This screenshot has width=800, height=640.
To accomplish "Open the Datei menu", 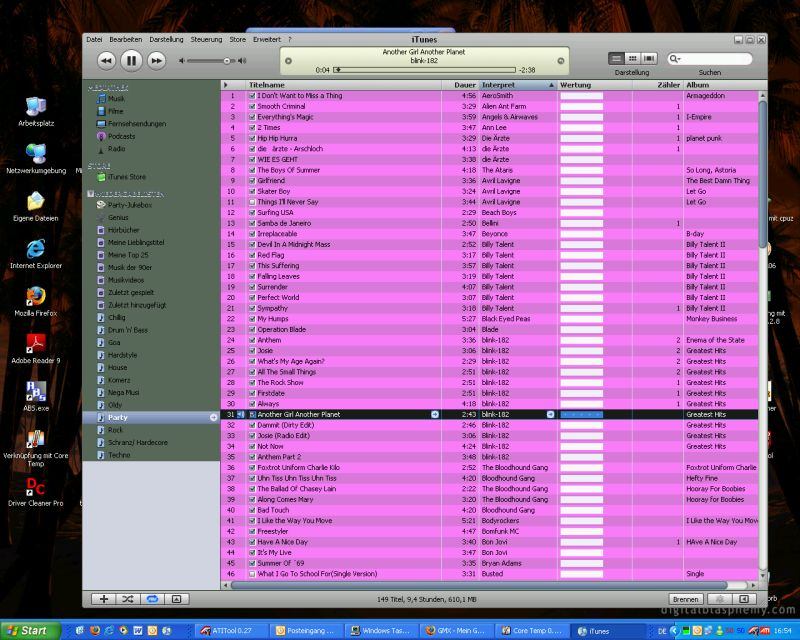I will pos(94,39).
